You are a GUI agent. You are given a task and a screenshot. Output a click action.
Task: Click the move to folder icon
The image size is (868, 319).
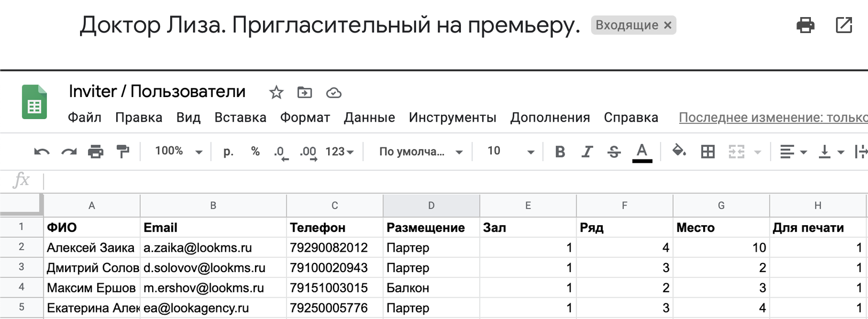[x=305, y=92]
